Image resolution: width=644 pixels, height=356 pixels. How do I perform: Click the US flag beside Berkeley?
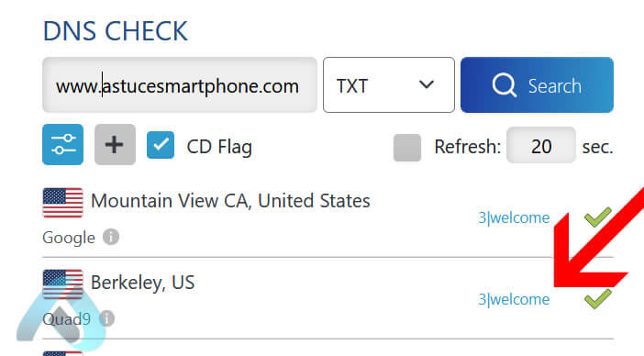click(x=62, y=284)
